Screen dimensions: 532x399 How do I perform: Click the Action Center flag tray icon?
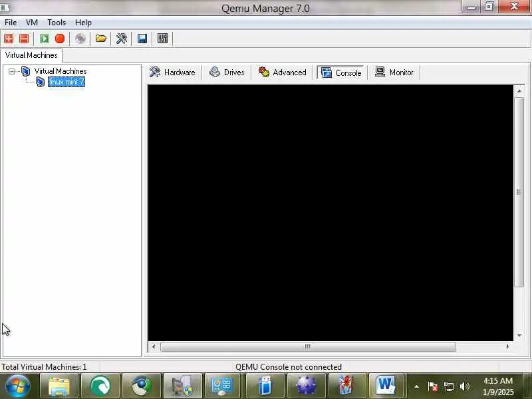433,386
